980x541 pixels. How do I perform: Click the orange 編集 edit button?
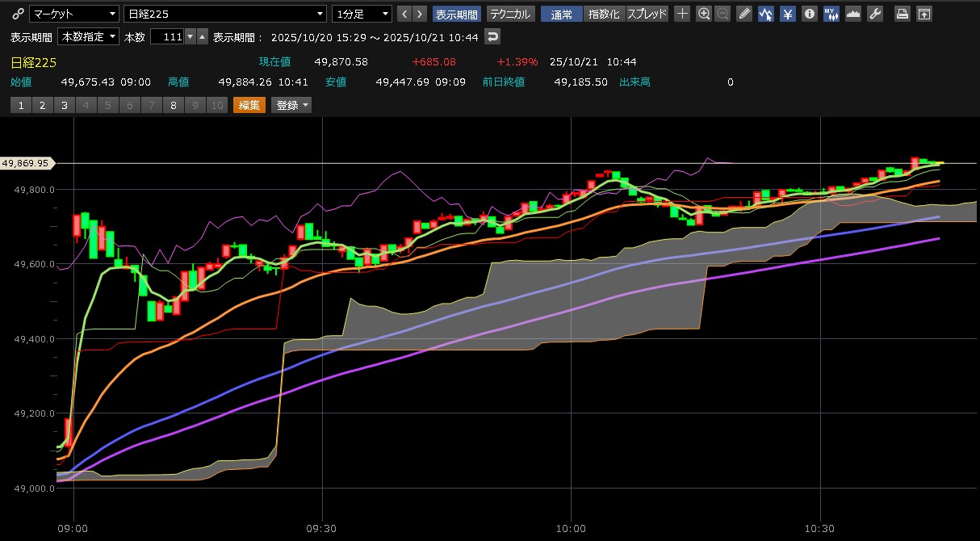click(x=249, y=105)
